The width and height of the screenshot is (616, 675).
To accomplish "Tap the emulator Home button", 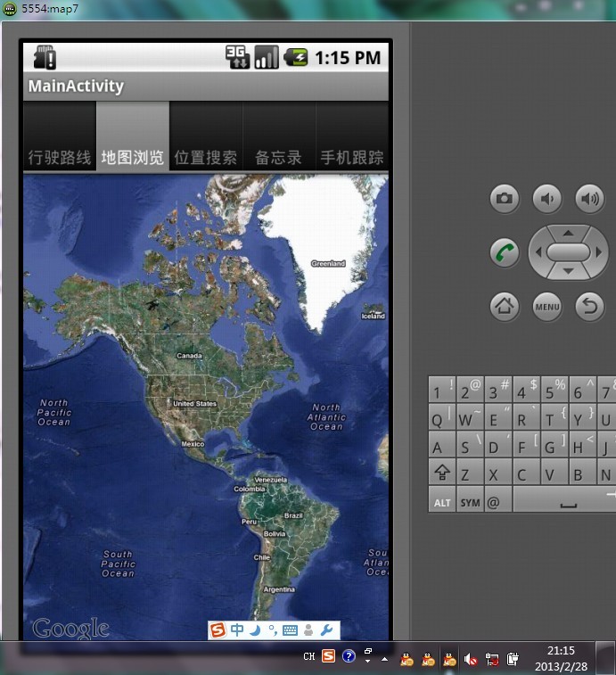I will click(x=505, y=307).
